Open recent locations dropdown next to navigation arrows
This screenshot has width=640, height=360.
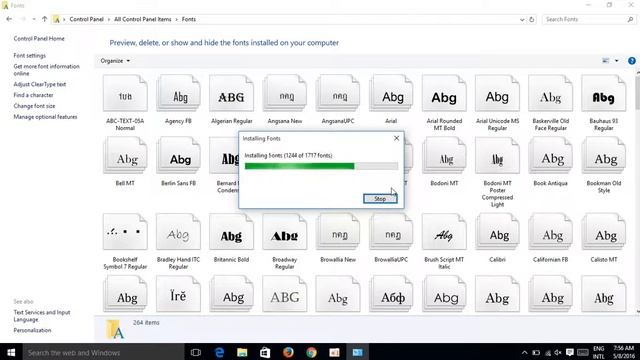[34, 19]
